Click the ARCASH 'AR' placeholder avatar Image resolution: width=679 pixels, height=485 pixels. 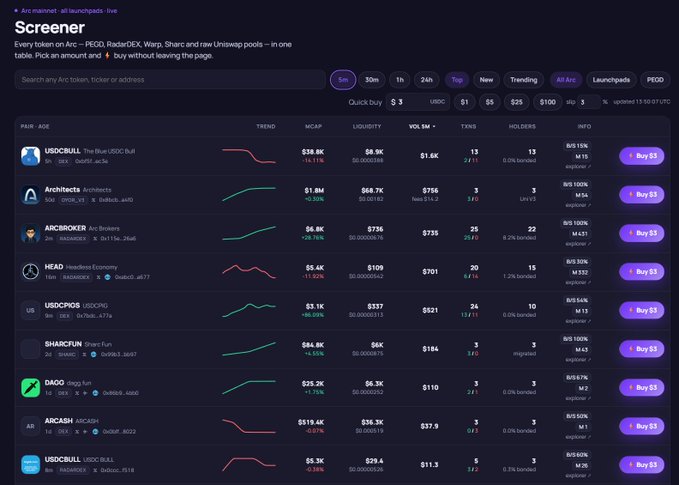click(x=30, y=426)
